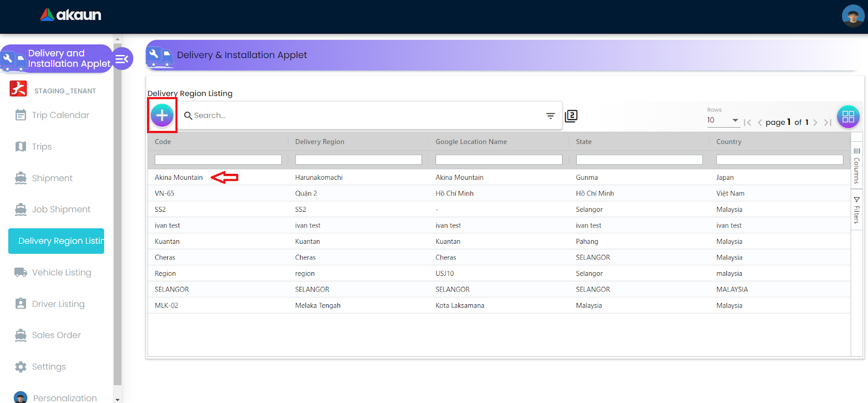
Task: Select Vehicle Listing in sidebar
Action: coord(61,273)
